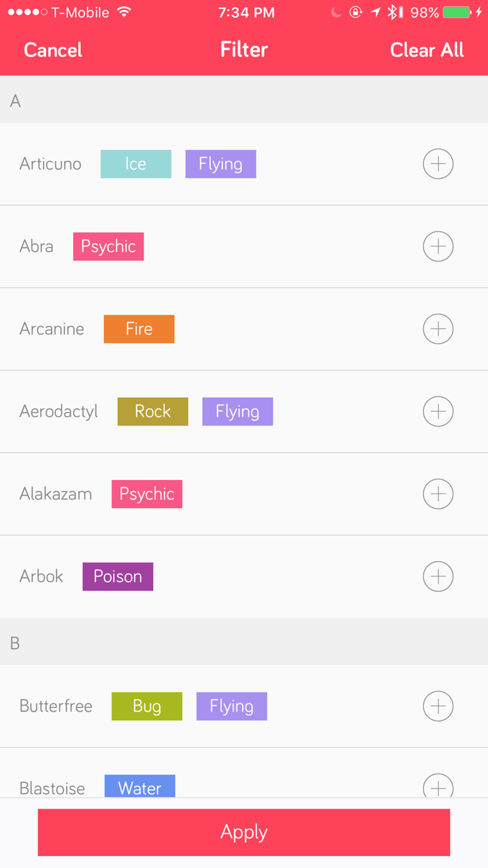Tap the Fire type tag on Arcanine
The width and height of the screenshot is (488, 868).
[139, 329]
